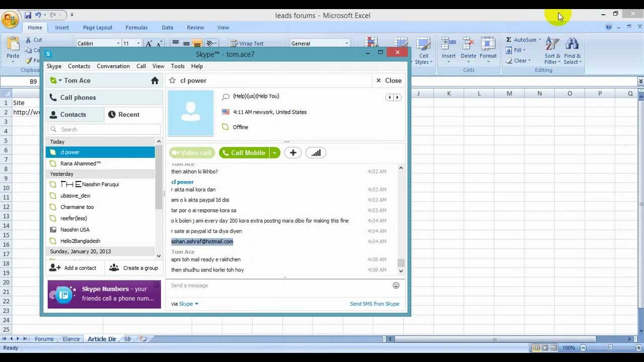Screen dimensions: 644x362
Task: Expand Call Mobile dropdown arrow
Action: [275, 153]
